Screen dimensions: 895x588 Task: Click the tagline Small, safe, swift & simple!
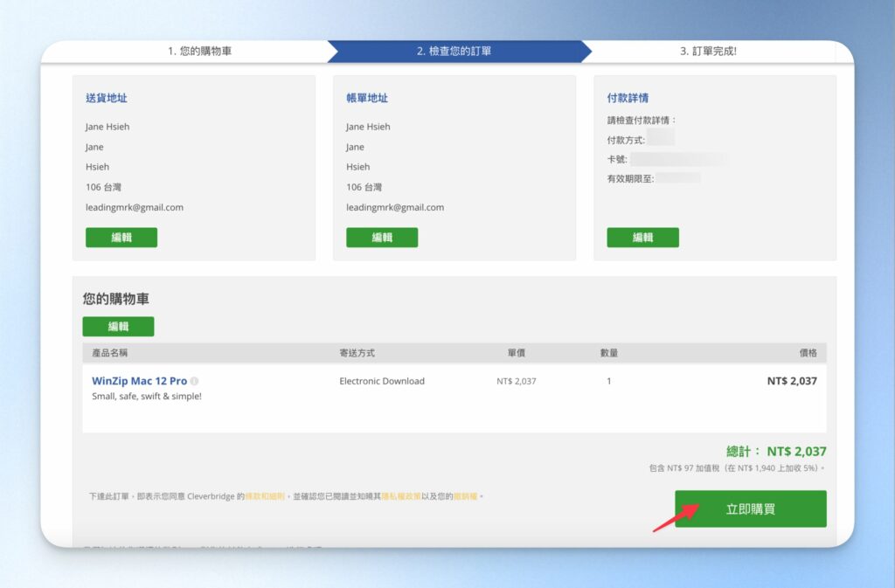(x=147, y=397)
